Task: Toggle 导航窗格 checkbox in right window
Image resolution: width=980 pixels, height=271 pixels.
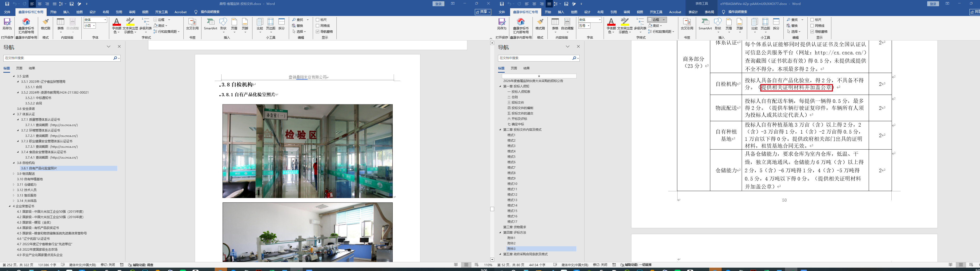Action: pos(812,32)
